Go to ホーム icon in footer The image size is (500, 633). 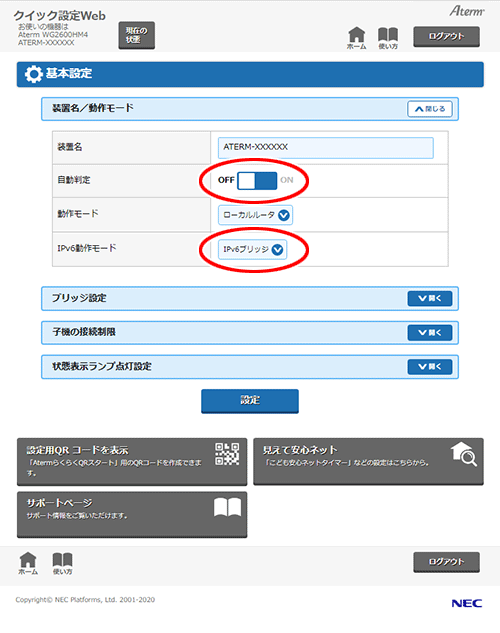point(28,563)
